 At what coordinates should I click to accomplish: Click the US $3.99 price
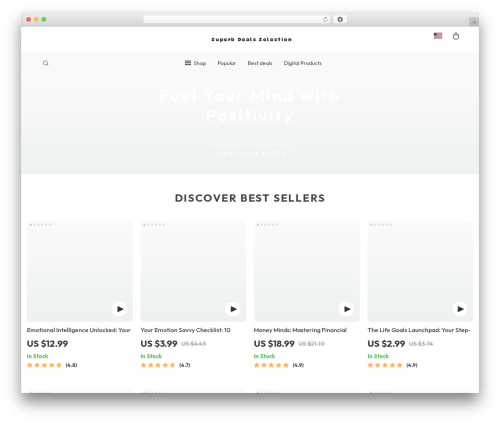pyautogui.click(x=159, y=344)
